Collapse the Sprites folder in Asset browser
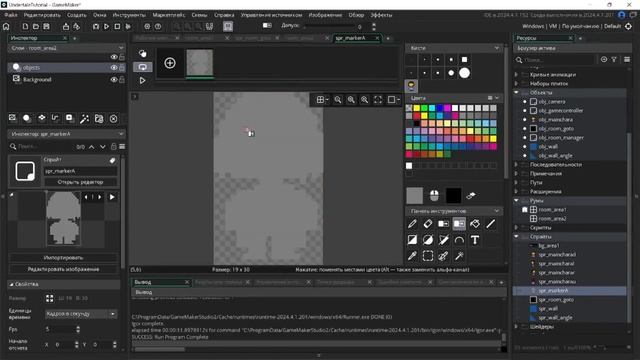Image resolution: width=640 pixels, height=360 pixels. (x=516, y=237)
